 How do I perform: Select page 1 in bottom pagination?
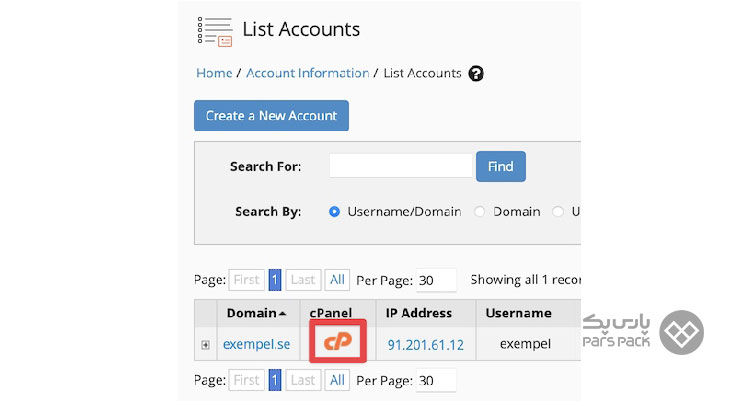[x=275, y=380]
